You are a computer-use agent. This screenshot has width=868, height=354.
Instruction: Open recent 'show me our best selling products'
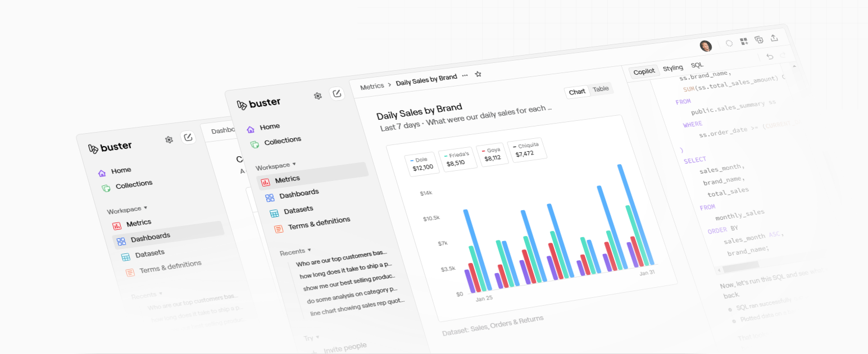pyautogui.click(x=349, y=283)
